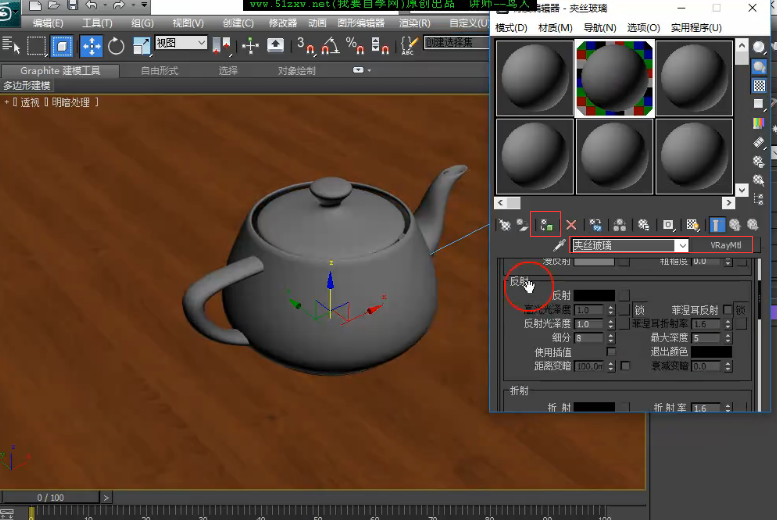
Task: Click Assign Material to Selection icon
Action: pyautogui.click(x=546, y=225)
